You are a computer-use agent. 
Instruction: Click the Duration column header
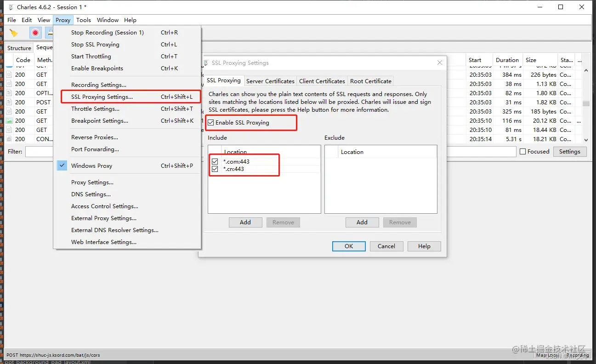(x=507, y=60)
